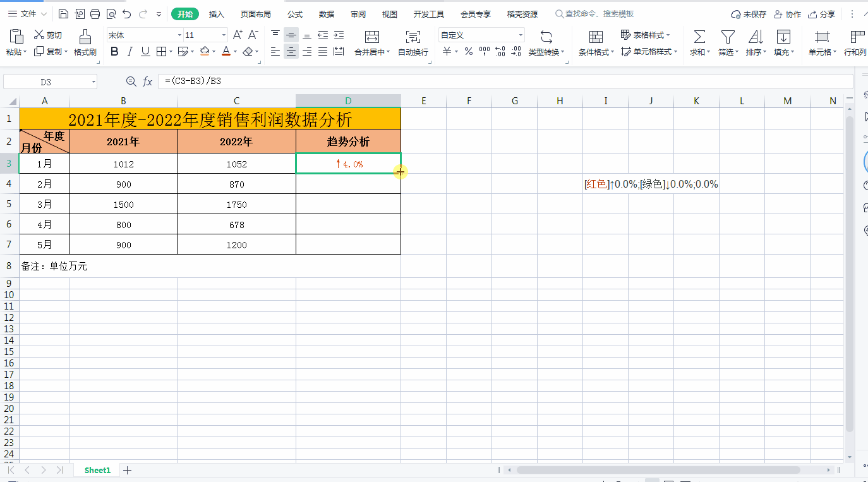Click the 协作 (Collaborate) button

coord(787,14)
